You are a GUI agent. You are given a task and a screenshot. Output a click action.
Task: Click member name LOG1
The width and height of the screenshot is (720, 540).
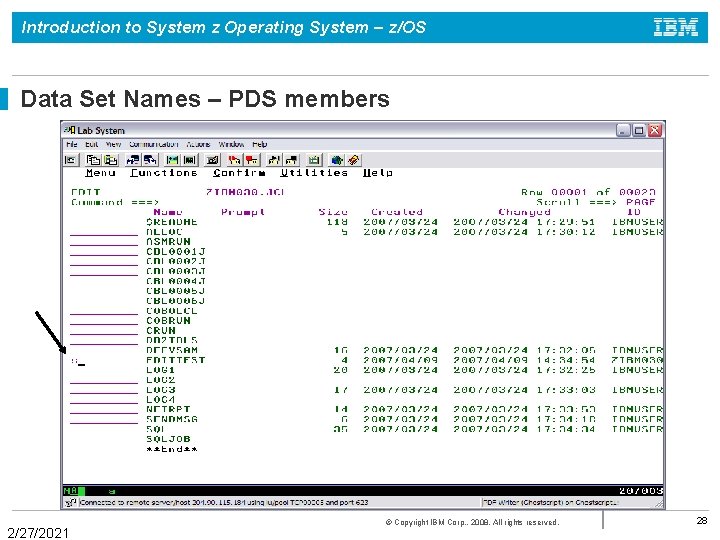point(161,370)
